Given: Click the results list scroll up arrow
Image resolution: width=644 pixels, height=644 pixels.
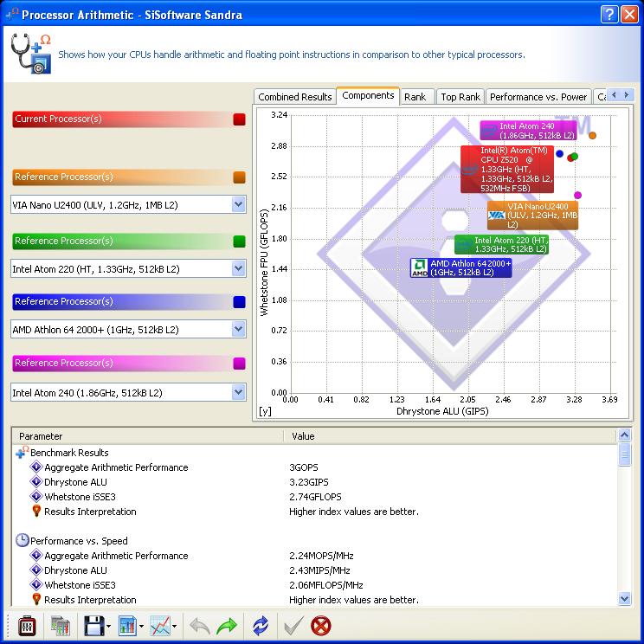Looking at the screenshot, I should tap(624, 435).
